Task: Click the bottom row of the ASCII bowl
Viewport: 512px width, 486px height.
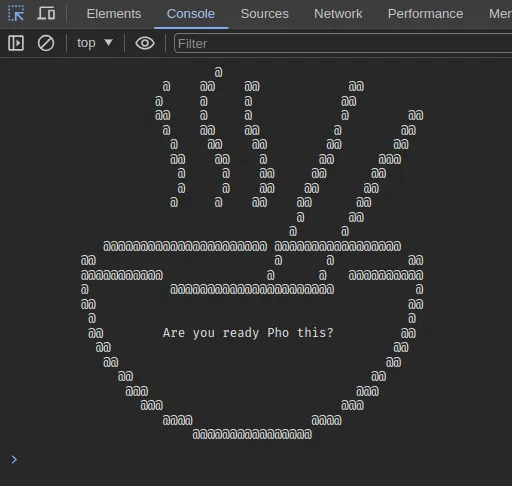Action: [252, 434]
